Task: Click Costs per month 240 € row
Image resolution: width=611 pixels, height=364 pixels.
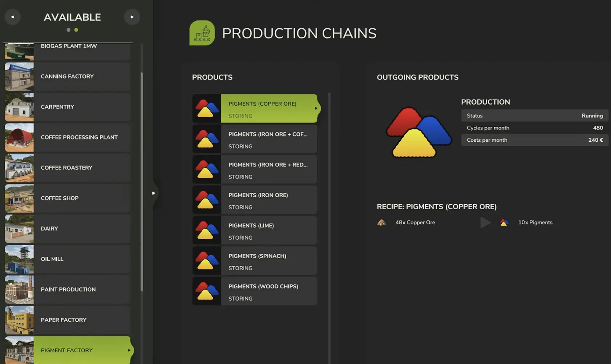Action: click(x=535, y=140)
